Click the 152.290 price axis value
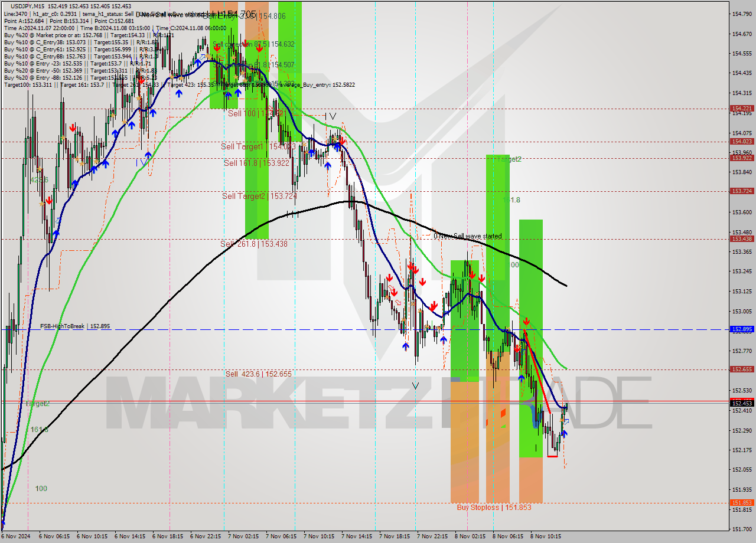This screenshot has width=756, height=543. coord(742,430)
